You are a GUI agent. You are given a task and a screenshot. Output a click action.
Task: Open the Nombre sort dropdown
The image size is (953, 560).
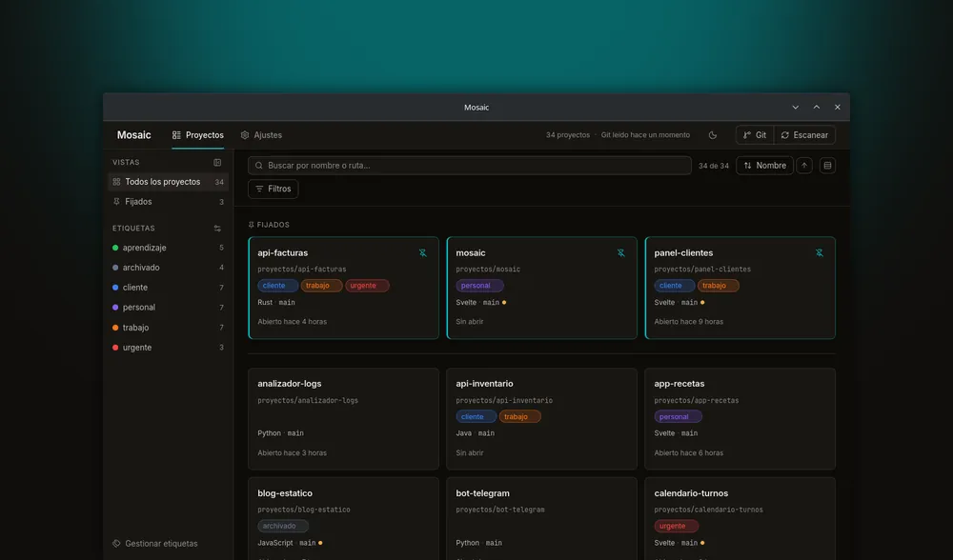coord(764,165)
